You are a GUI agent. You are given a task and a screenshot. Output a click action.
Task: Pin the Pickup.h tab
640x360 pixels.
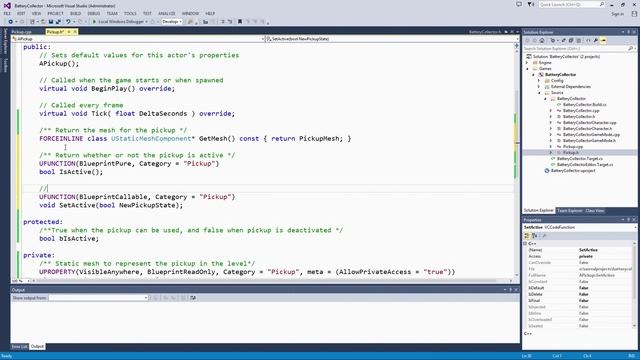tap(69, 32)
